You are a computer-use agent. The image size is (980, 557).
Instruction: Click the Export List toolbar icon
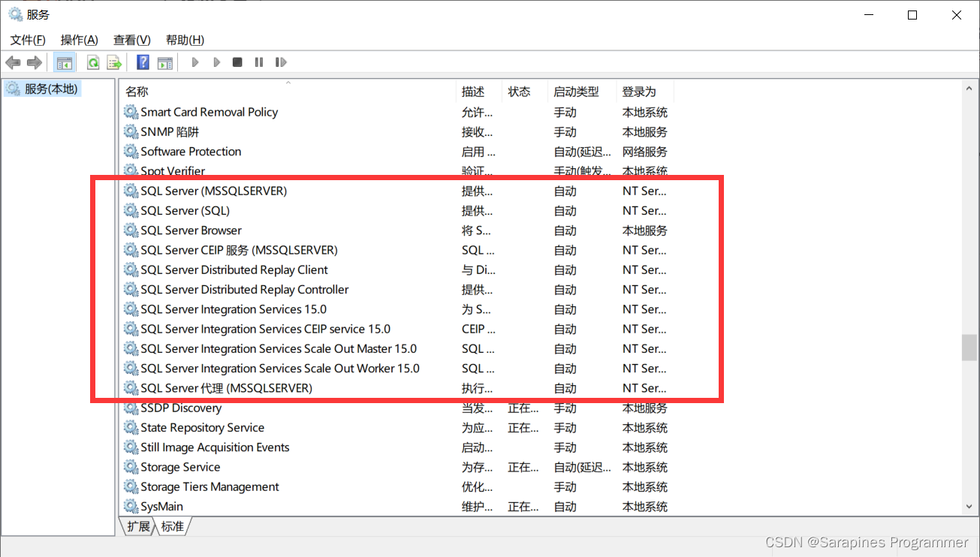click(x=114, y=62)
